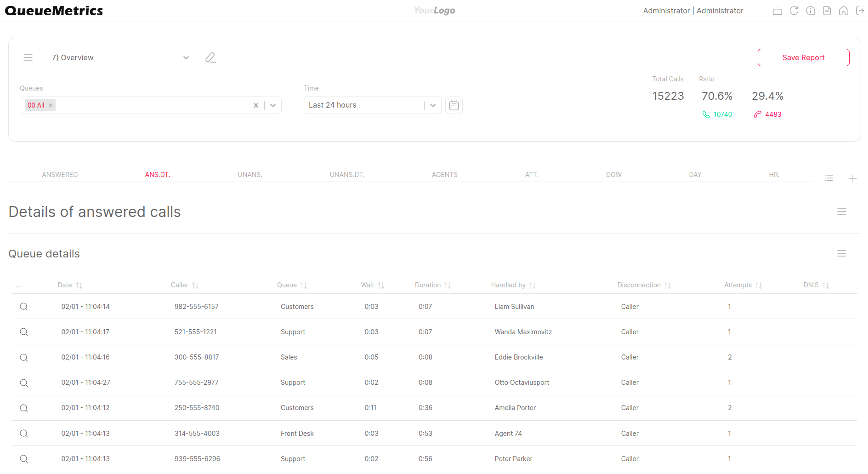Open the list view icon near report tabs

click(829, 178)
